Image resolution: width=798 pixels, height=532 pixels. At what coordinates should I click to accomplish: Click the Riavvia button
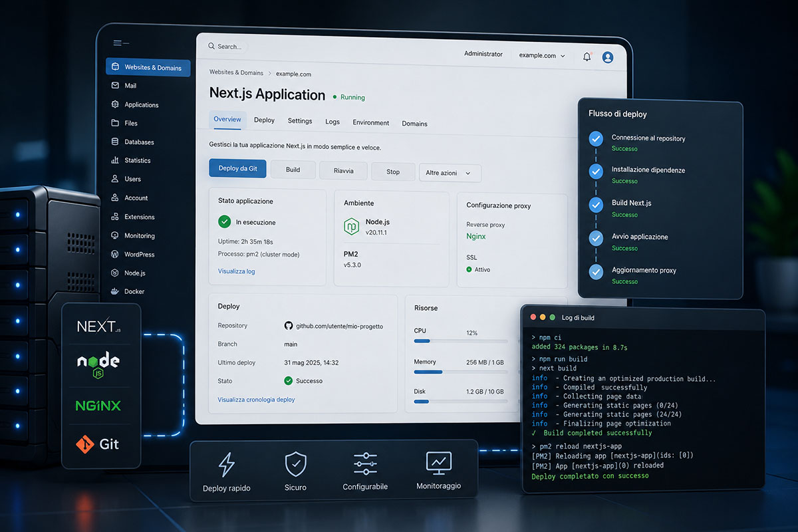tap(343, 171)
